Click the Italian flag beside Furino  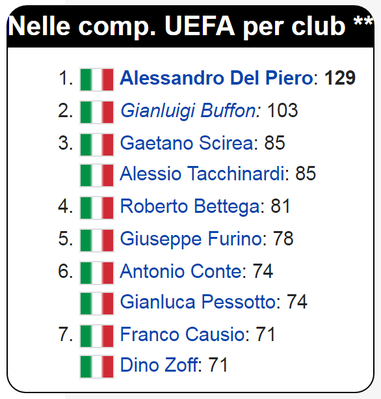click(x=97, y=240)
